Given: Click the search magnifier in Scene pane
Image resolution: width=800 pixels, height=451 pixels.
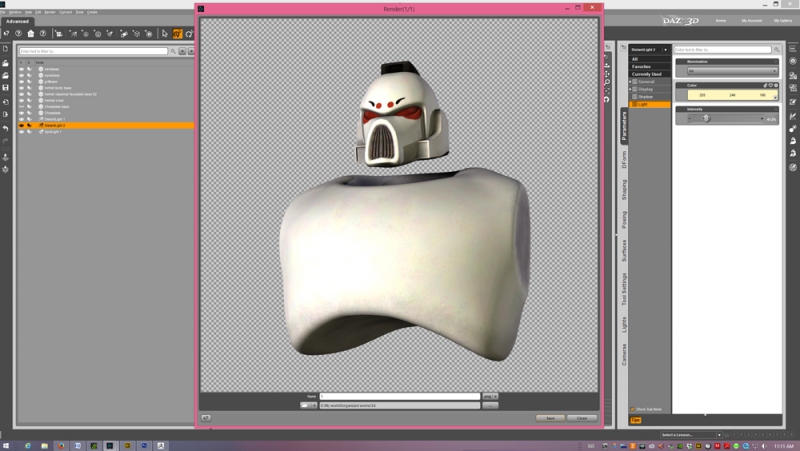Looking at the screenshot, I should pyautogui.click(x=173, y=51).
